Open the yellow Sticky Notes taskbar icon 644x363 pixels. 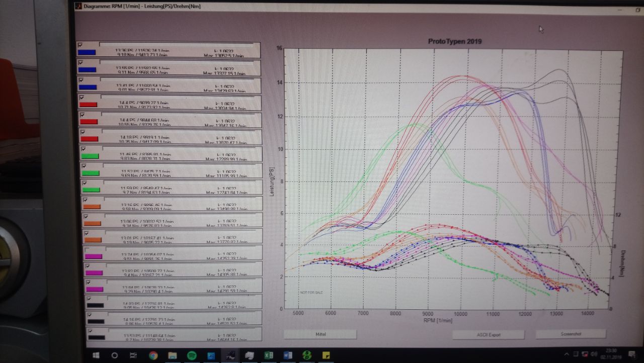tap(326, 355)
